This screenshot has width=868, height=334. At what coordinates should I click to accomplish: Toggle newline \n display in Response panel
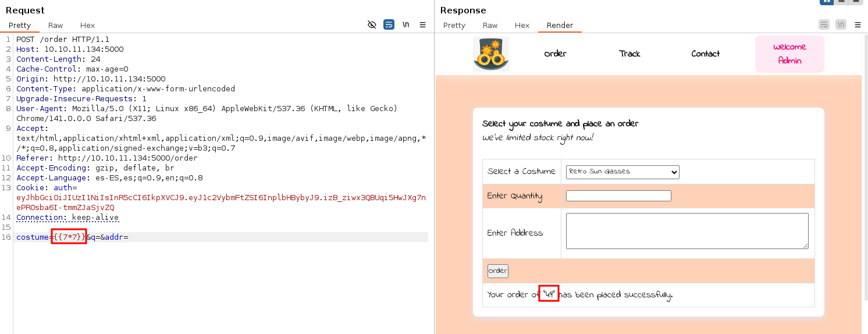click(841, 24)
